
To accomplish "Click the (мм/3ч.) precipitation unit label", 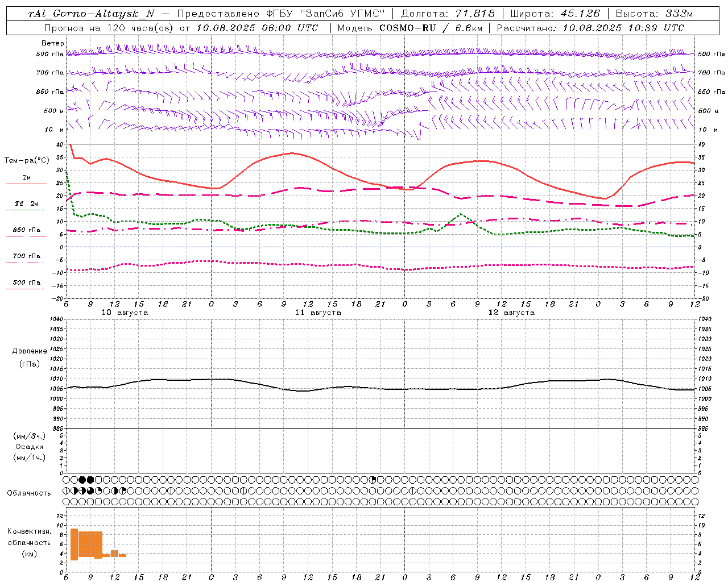I will [x=30, y=436].
